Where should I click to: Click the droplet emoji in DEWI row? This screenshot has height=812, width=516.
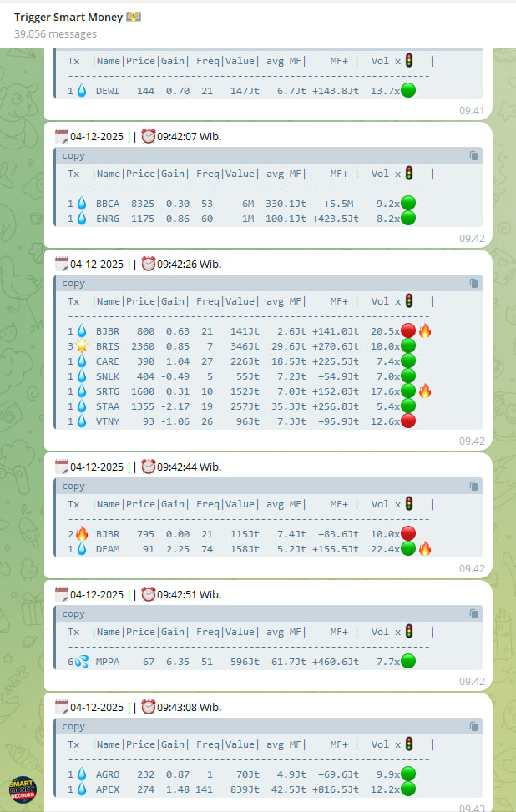[x=82, y=91]
